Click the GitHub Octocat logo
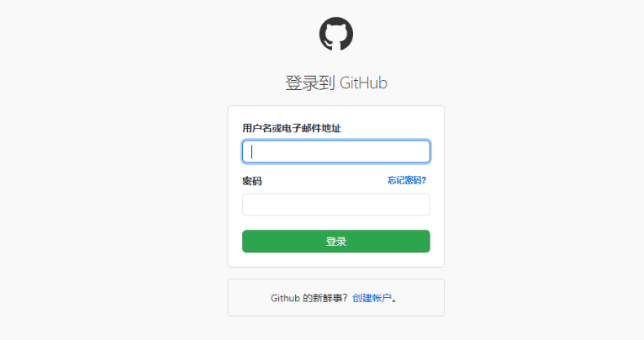Image resolution: width=644 pixels, height=340 pixels. tap(336, 34)
